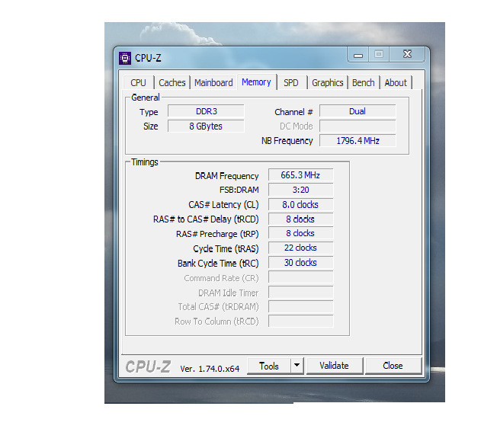The image size is (497, 448).
Task: Switch to the Caches tab
Action: [x=172, y=83]
